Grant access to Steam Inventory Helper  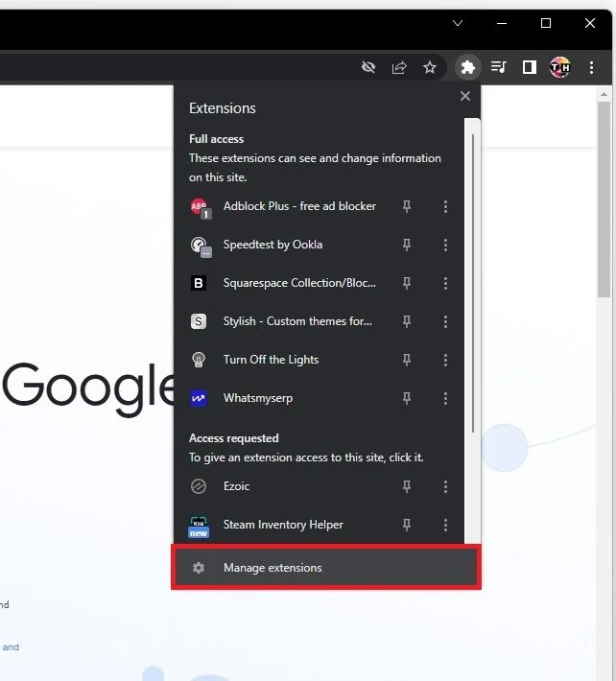click(283, 525)
